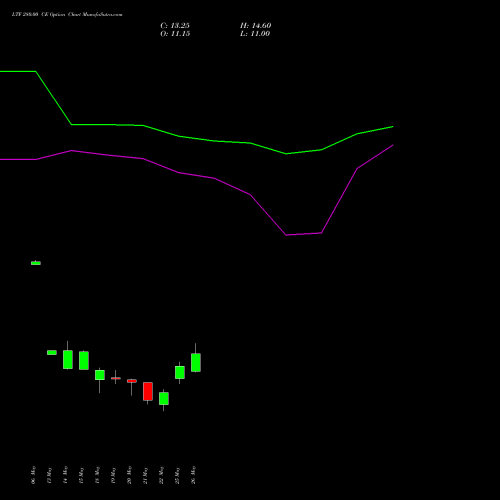Viewport: 500px width, 500px height.
Task: Select the chart title text at top
Action: pyautogui.click(x=67, y=15)
